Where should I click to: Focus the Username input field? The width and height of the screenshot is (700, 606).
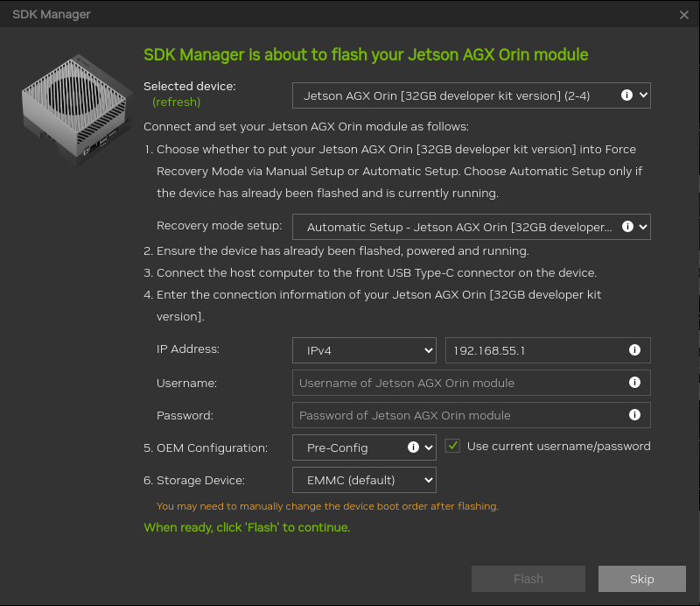click(x=471, y=383)
